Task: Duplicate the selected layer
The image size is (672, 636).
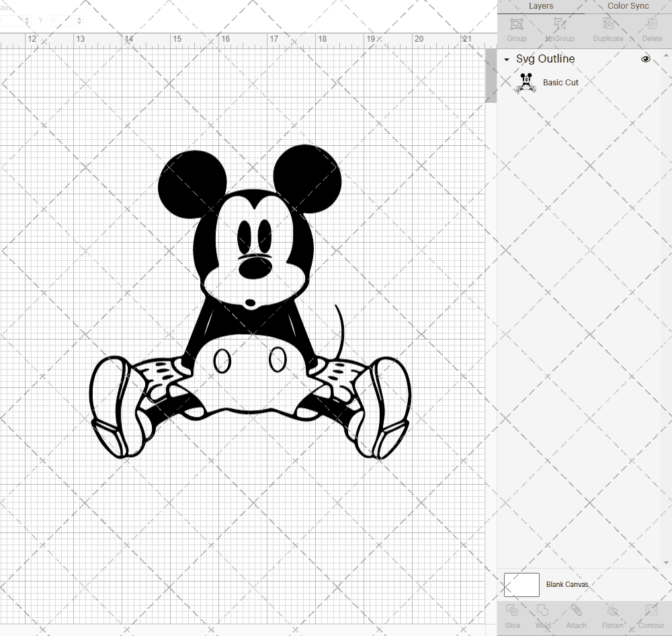Action: click(606, 28)
